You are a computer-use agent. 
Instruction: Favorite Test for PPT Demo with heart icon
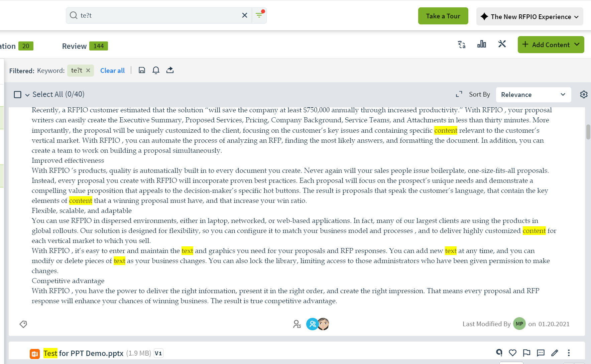click(512, 353)
